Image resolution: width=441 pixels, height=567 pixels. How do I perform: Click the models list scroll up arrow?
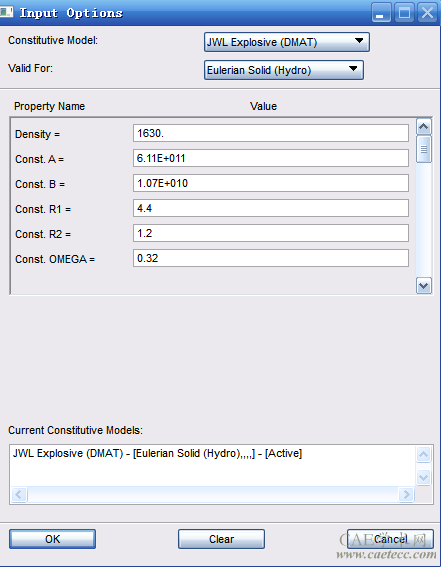point(424,455)
